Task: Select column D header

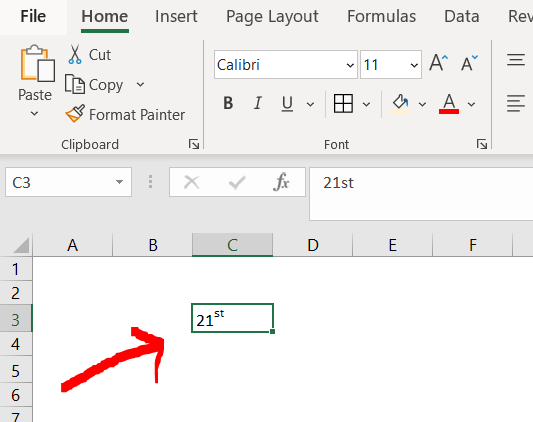Action: 313,245
